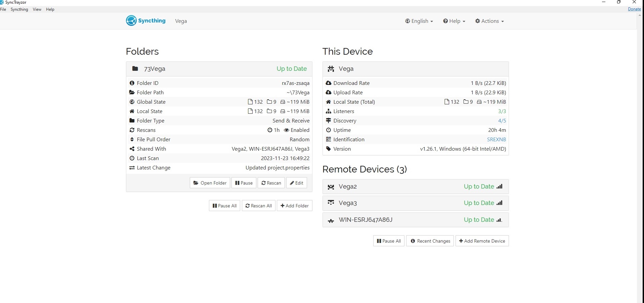This screenshot has height=303, width=644.
Task: Click the folder icon beside 73Vega header
Action: [135, 68]
